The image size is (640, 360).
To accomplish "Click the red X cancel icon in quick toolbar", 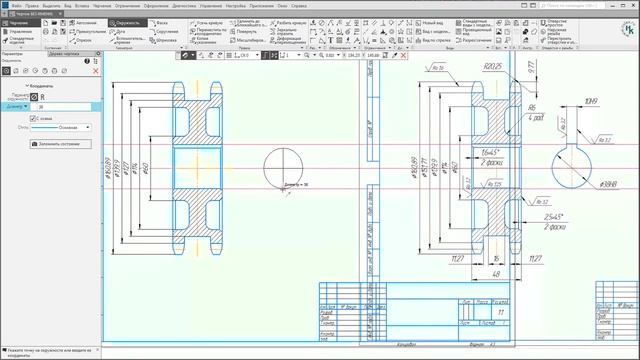I will tap(403, 55).
